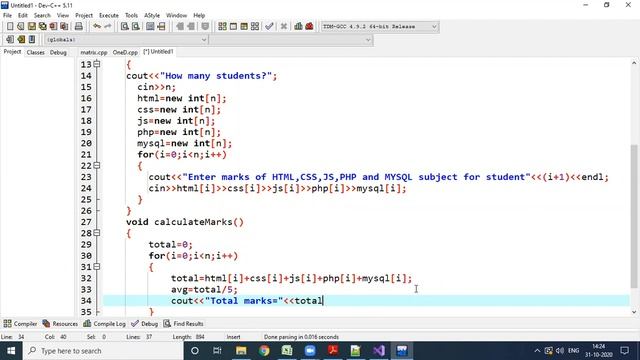
Task: Compile the program using the four-squares icon
Action: 222,27
